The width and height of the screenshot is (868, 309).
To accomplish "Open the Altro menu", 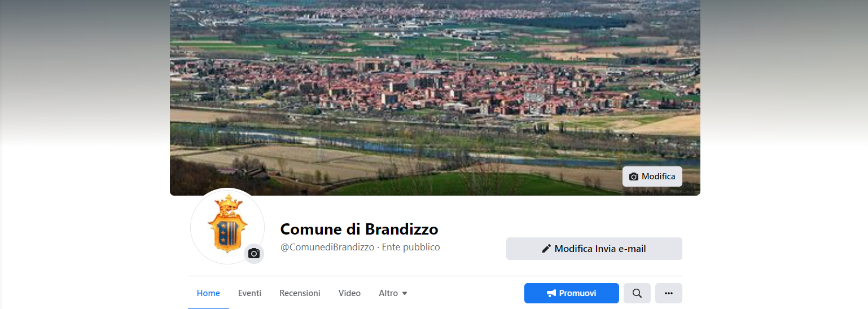I will [x=393, y=293].
